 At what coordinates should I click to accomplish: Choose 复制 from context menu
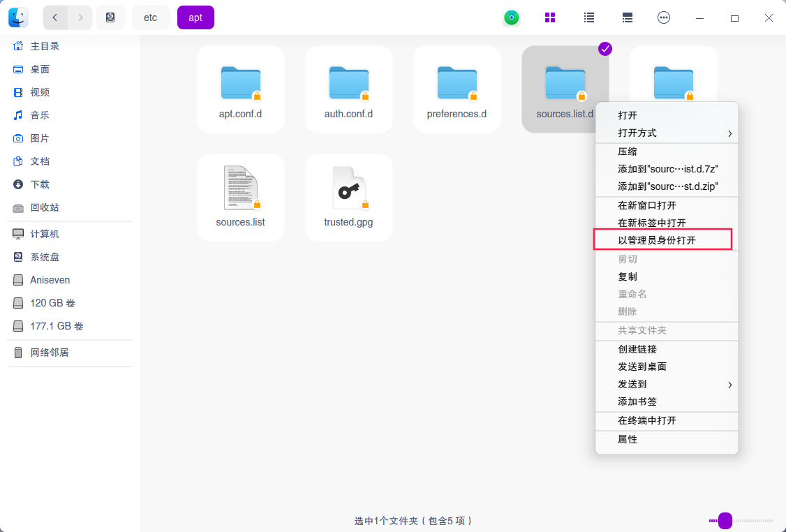667,276
